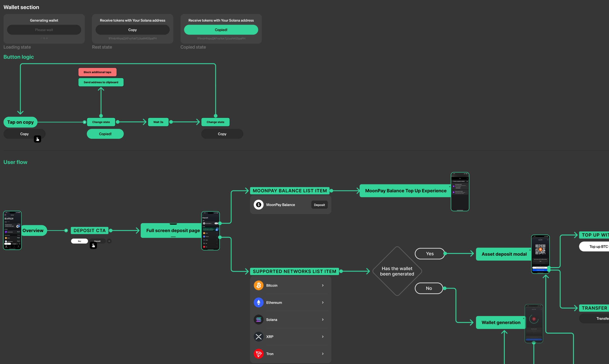The image size is (609, 364).
Task: Open the Overview phone screen thumbnail
Action: (12, 230)
